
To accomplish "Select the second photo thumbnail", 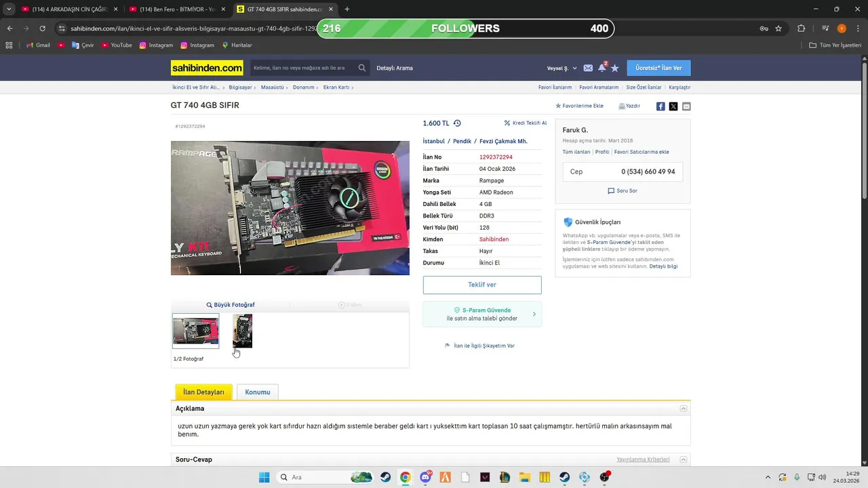I will [242, 331].
